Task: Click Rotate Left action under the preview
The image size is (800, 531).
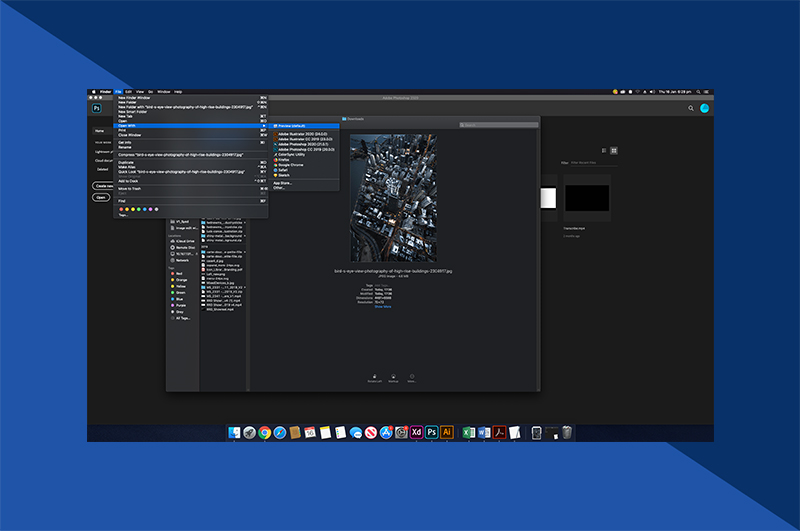Action: point(374,378)
